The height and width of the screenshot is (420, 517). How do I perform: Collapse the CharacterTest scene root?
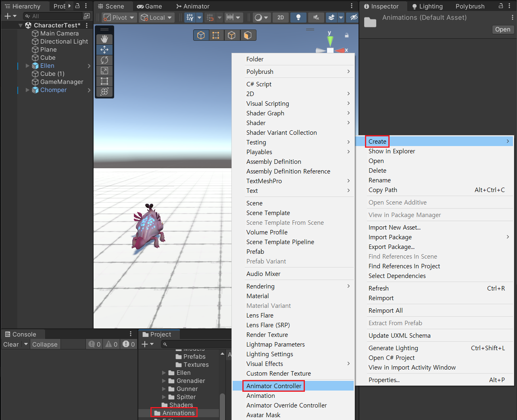pos(21,25)
